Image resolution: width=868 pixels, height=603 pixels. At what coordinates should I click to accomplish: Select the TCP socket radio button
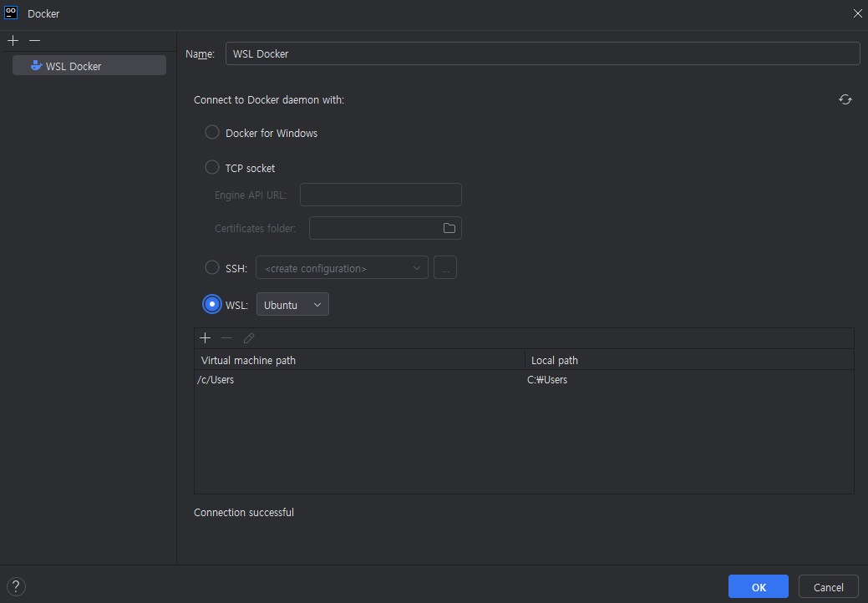pos(212,167)
